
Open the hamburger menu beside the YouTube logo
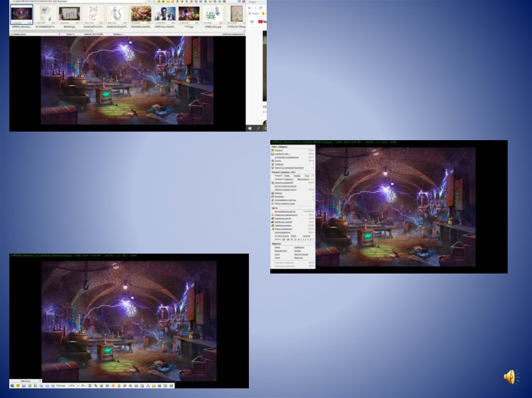pyautogui.click(x=252, y=22)
